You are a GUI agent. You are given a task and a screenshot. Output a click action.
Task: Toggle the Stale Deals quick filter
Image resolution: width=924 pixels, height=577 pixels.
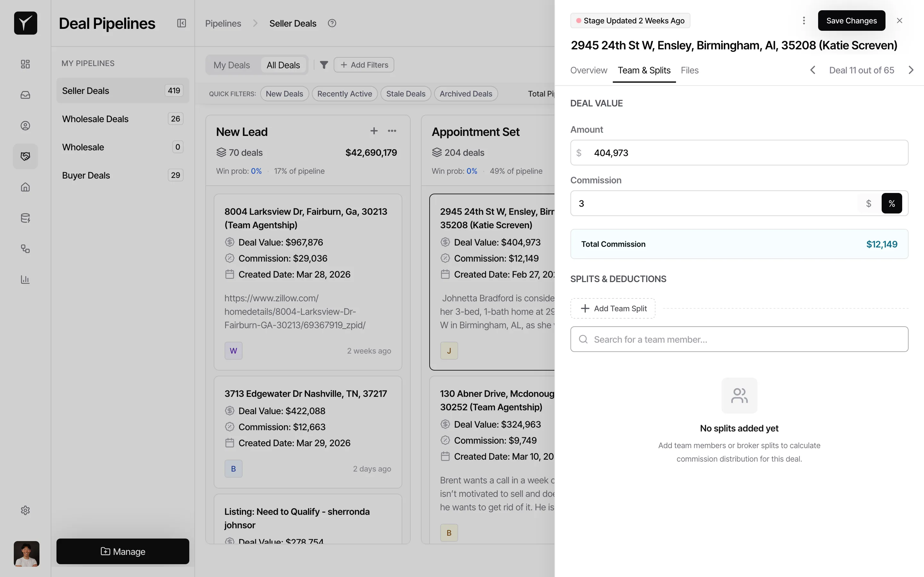tap(406, 94)
